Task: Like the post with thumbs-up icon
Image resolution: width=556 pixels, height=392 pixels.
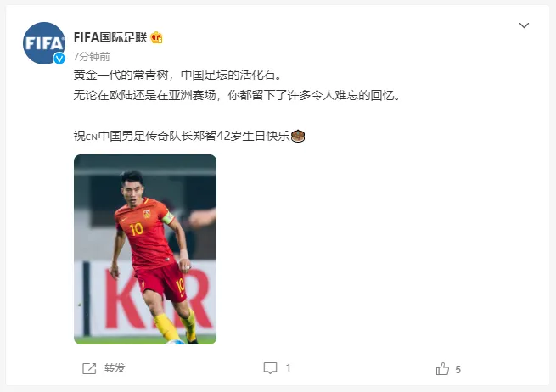Action: 442,368
